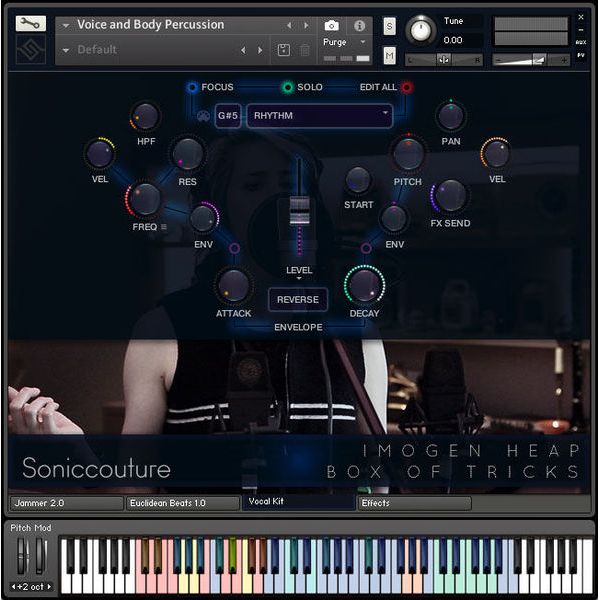The height and width of the screenshot is (600, 600).
Task: Click the START knob
Action: (358, 180)
